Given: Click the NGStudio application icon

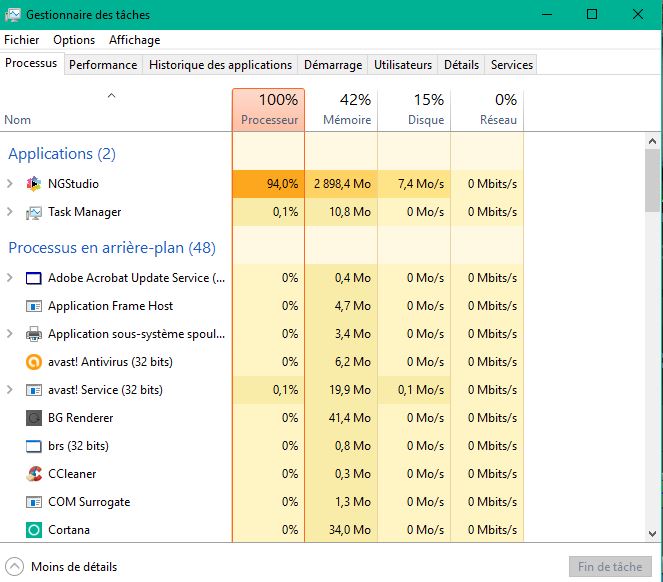Looking at the screenshot, I should [33, 184].
